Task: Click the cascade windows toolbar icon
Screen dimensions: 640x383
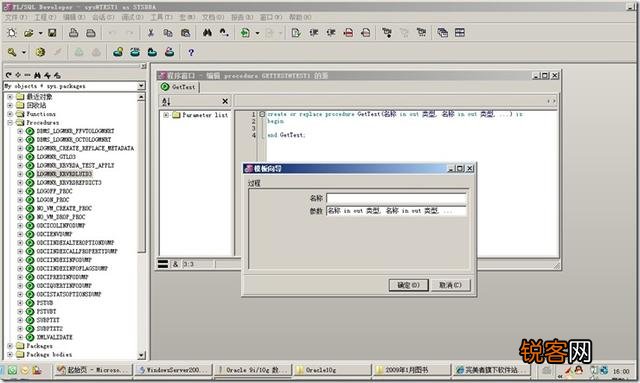Action: click(442, 33)
